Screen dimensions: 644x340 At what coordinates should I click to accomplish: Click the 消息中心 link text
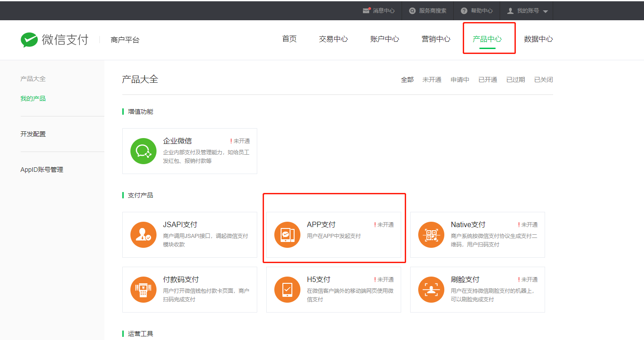point(384,11)
